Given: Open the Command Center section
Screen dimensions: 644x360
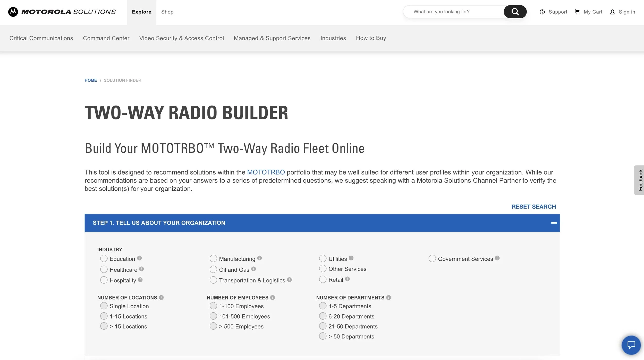Looking at the screenshot, I should [106, 38].
